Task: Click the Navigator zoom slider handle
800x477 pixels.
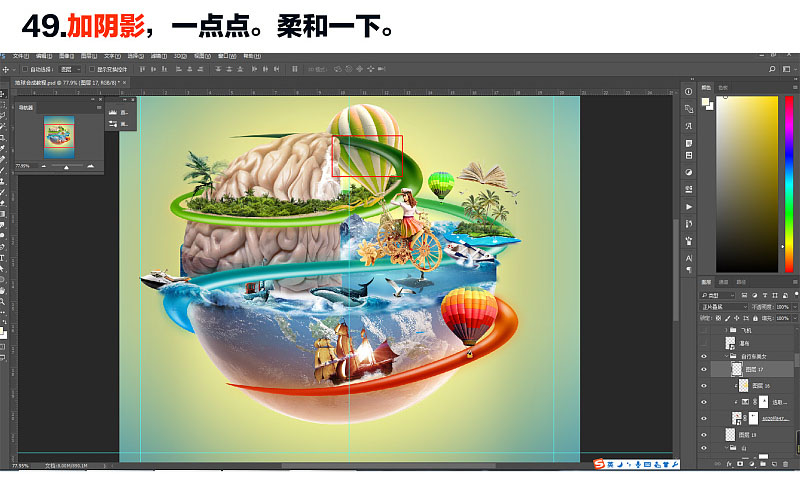Action: pyautogui.click(x=66, y=167)
